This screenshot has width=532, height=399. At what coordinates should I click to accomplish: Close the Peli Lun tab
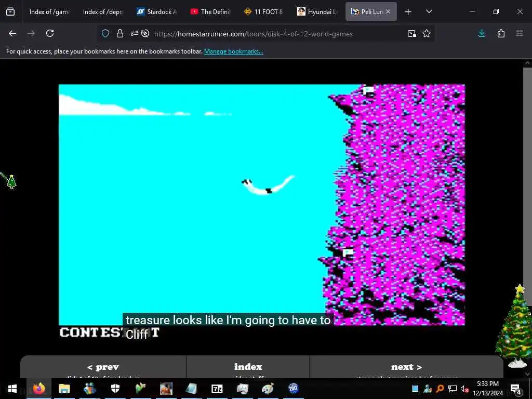coord(388,11)
